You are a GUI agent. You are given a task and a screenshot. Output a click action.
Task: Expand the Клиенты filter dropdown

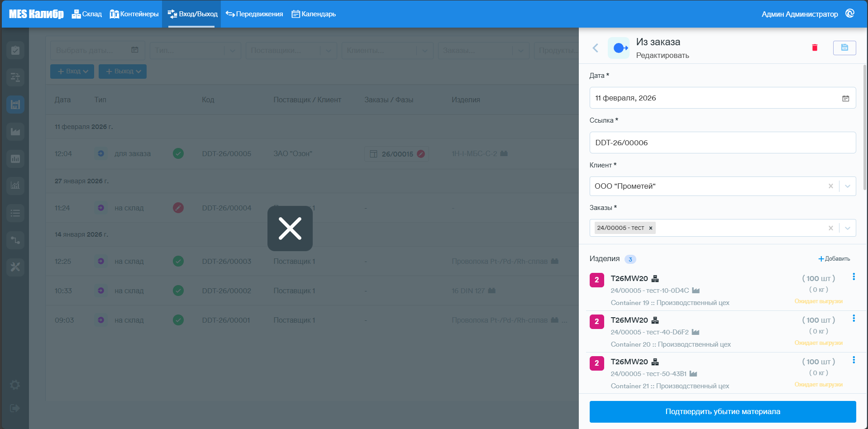[424, 51]
